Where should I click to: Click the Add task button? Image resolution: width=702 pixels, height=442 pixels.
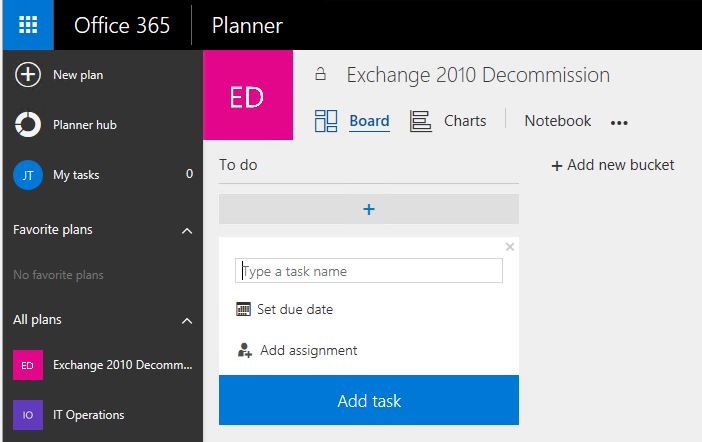(369, 400)
